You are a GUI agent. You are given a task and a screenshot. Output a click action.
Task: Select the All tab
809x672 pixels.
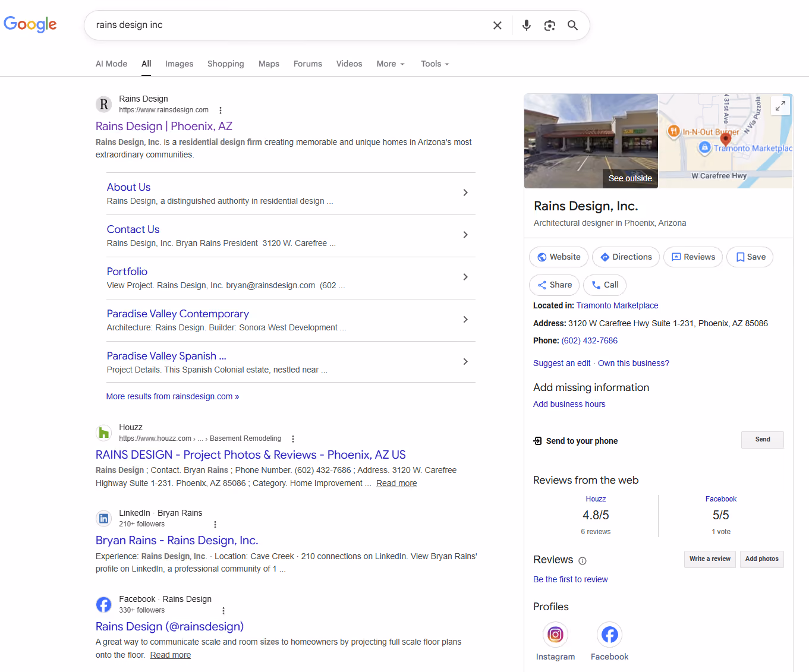pyautogui.click(x=146, y=64)
